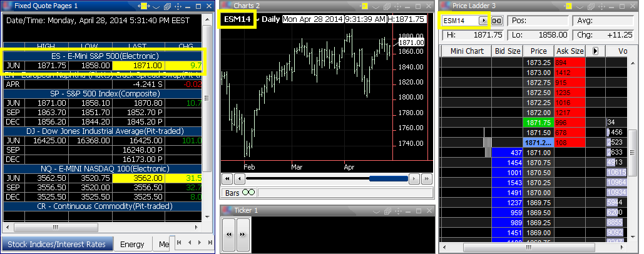Click the move arrows icon in Fixed Quote Pages
Screen dimensions: 644x254
coord(178,6)
